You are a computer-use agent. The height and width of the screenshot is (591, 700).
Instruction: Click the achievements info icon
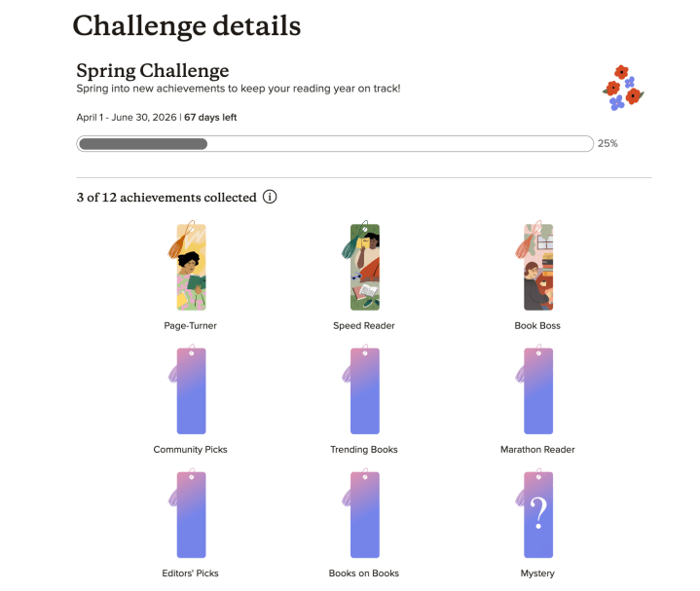(x=270, y=198)
